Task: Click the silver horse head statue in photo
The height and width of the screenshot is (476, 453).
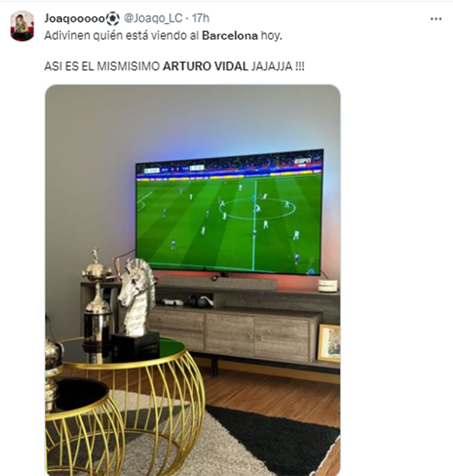Action: pyautogui.click(x=137, y=297)
